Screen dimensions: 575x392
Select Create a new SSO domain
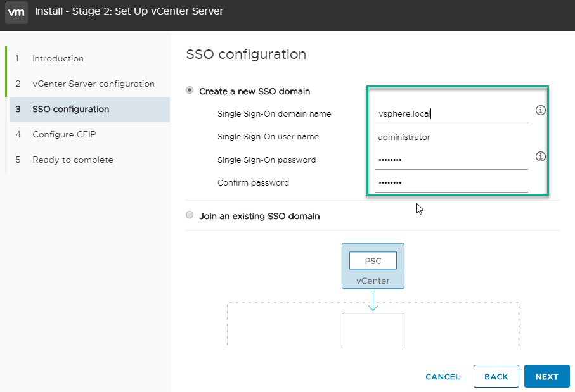pos(190,91)
